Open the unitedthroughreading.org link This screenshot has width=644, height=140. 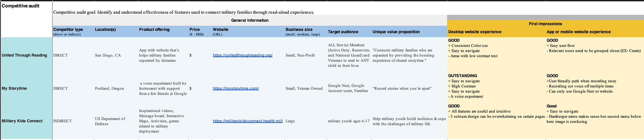(x=243, y=55)
